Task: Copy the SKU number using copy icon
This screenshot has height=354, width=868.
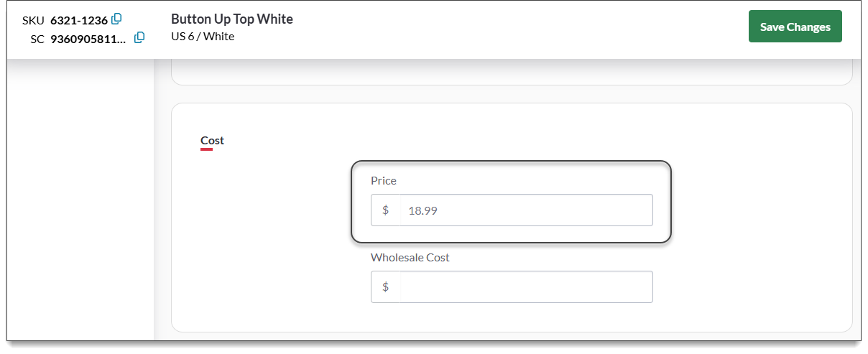Action: (117, 19)
